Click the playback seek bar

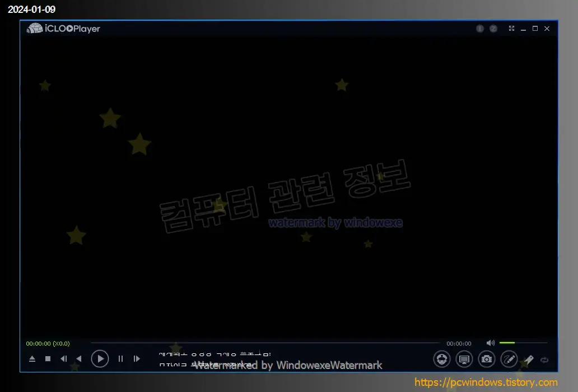coord(265,343)
